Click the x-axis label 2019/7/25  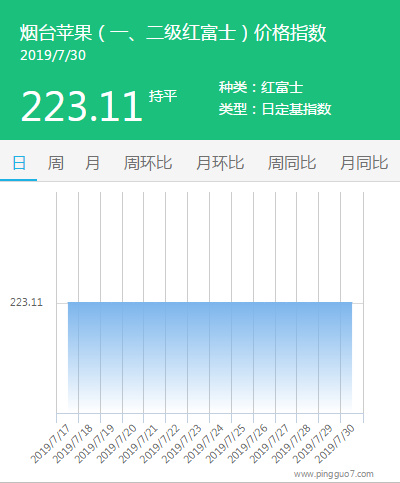(227, 444)
